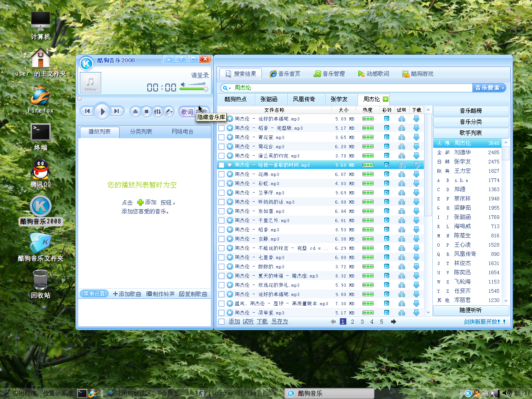The image size is (532, 399).
Task: Adjust the green volume slider
Action: (194, 89)
